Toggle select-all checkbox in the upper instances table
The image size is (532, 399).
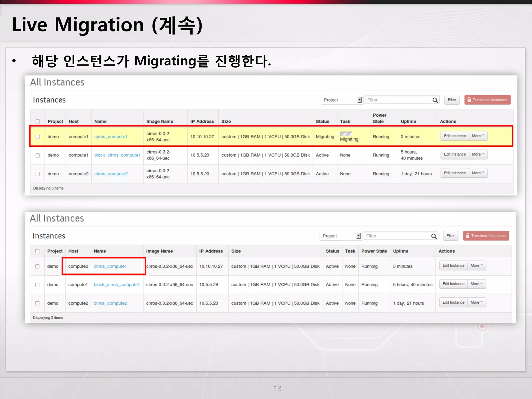point(38,121)
